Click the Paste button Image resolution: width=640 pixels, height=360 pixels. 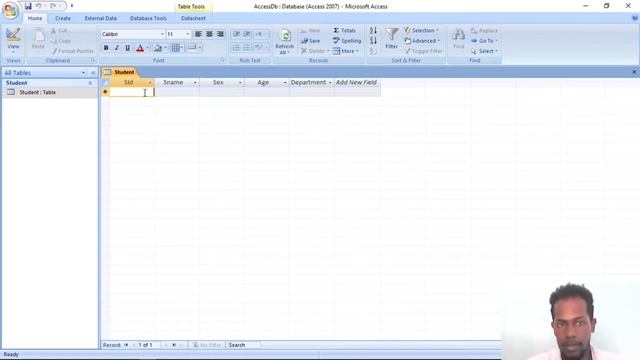38,39
